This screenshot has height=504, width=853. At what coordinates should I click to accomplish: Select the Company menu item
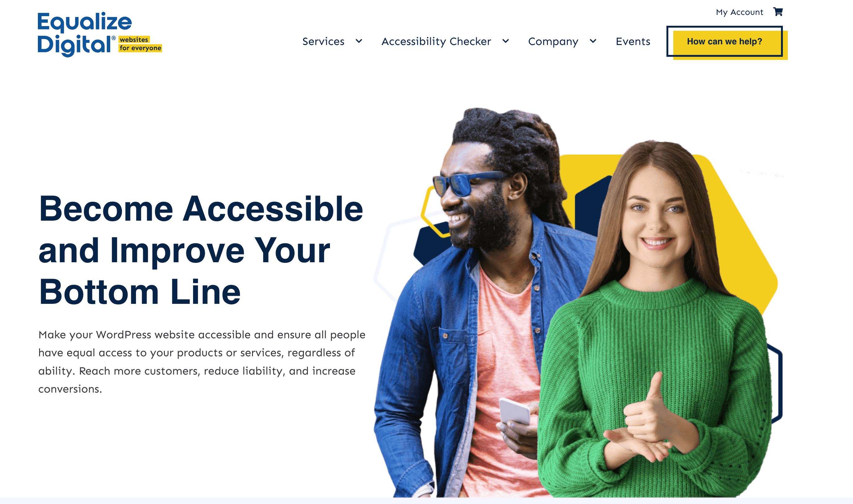point(553,42)
